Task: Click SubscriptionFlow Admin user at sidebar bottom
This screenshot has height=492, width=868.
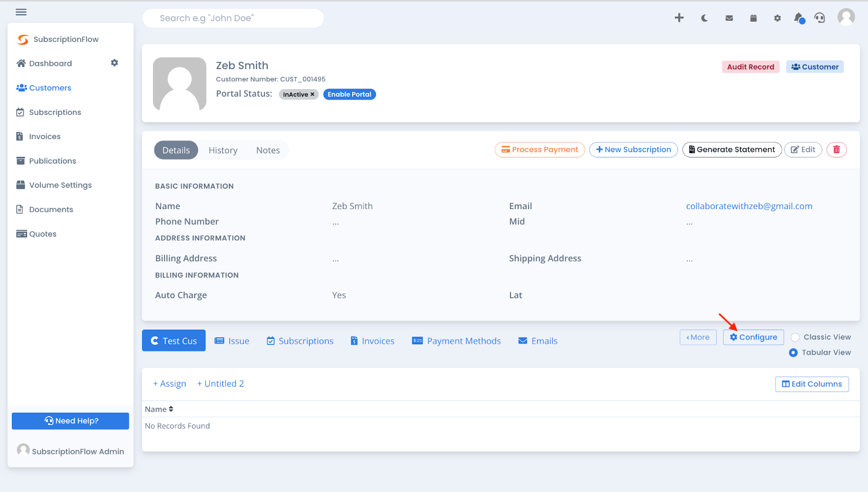Action: pos(71,451)
